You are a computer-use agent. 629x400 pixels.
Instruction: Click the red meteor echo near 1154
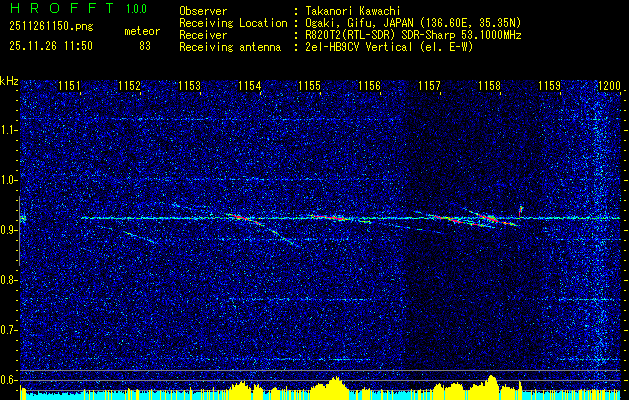click(x=242, y=217)
